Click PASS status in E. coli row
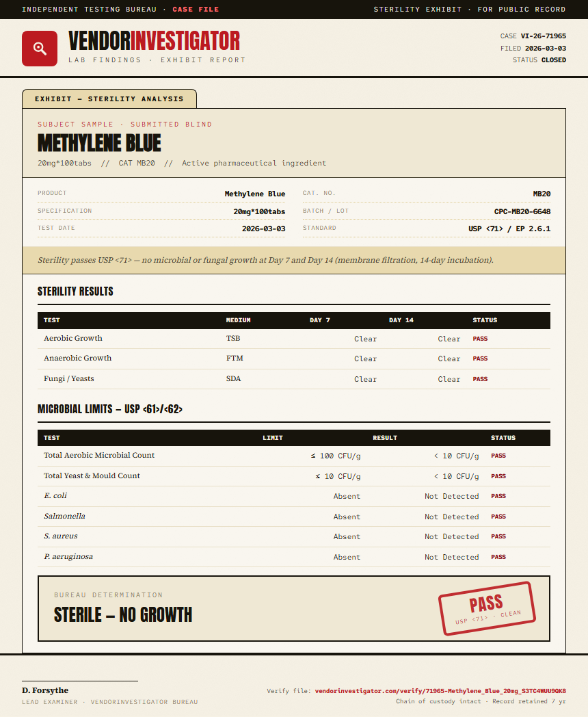588x717 pixels. [498, 496]
